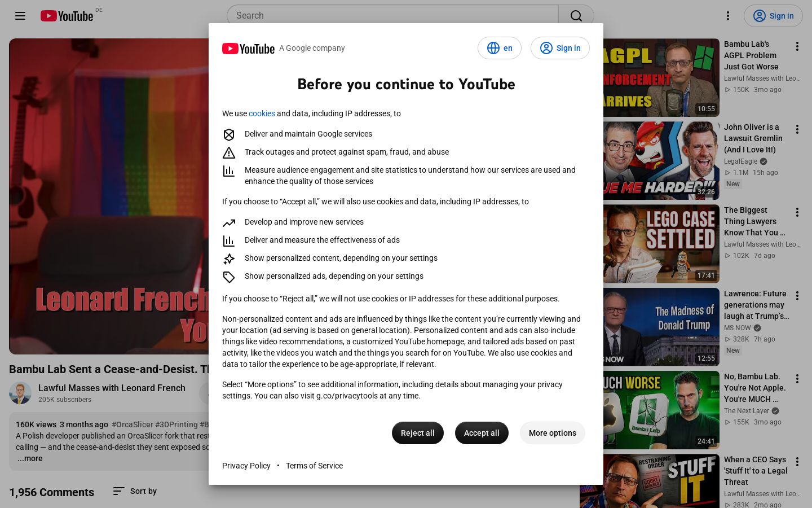Click the Bambu Lab Sent a Cease-and-Desist title
This screenshot has width=812, height=508.
pos(109,369)
